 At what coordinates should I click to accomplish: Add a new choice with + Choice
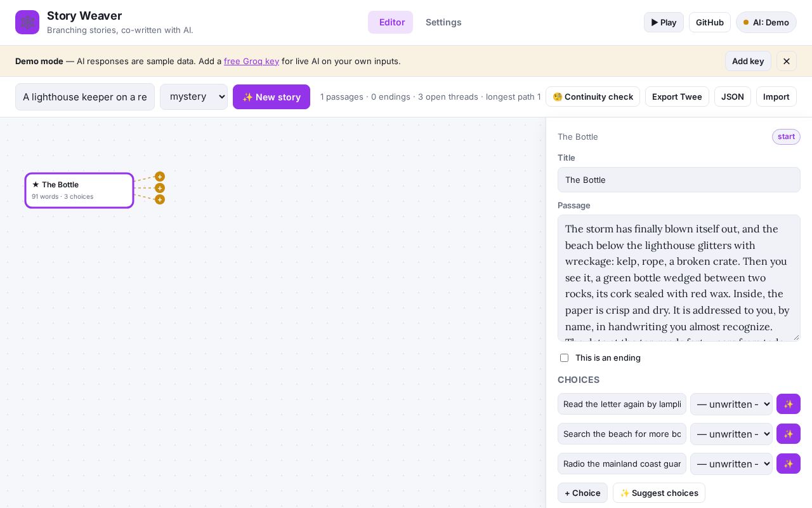click(x=582, y=493)
